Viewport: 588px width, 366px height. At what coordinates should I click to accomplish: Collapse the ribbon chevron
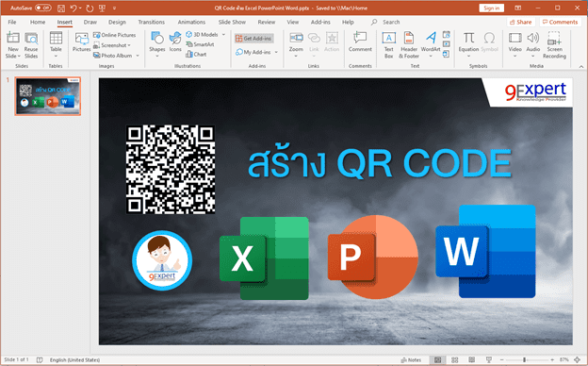580,66
